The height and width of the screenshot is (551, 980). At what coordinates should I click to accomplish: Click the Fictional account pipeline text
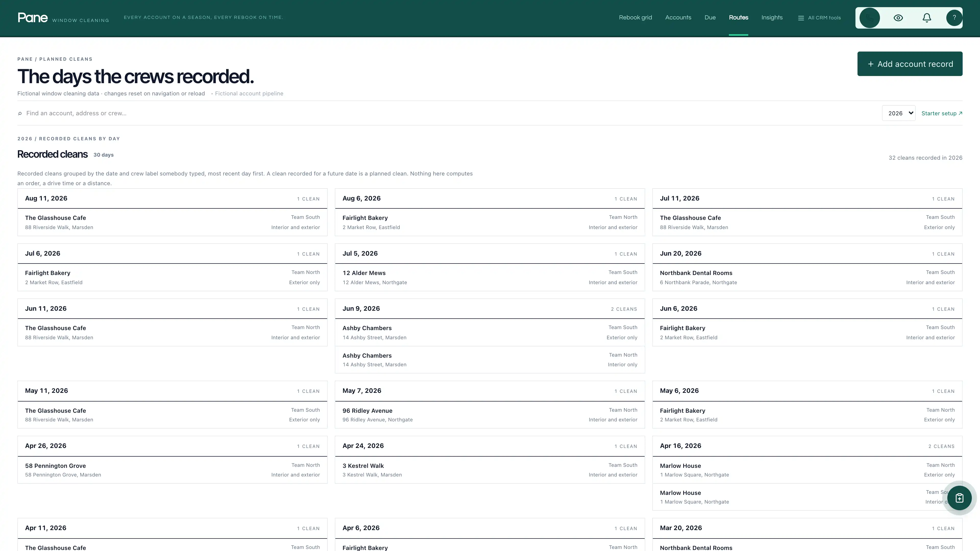249,94
